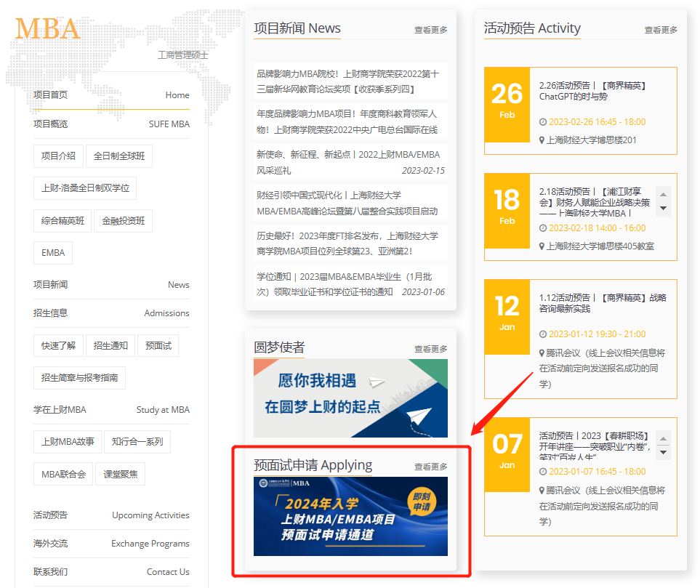Select the 金融投资班 button
The image size is (700, 588).
pos(124,221)
